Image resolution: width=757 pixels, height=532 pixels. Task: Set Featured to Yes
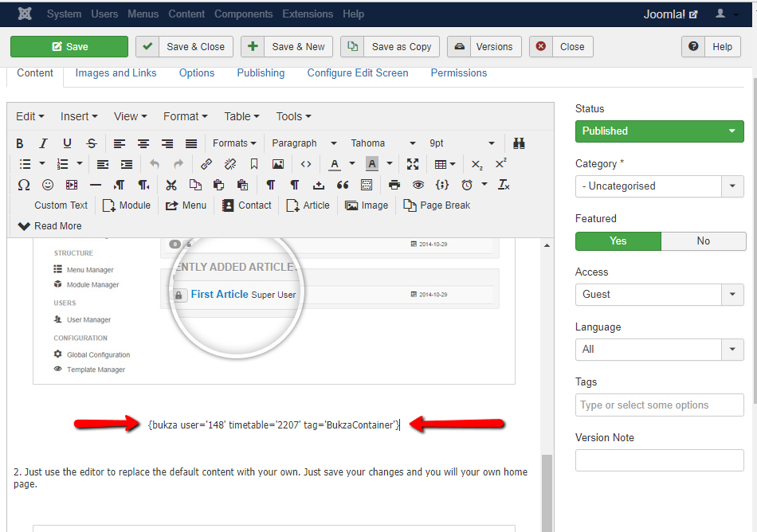[x=618, y=241]
